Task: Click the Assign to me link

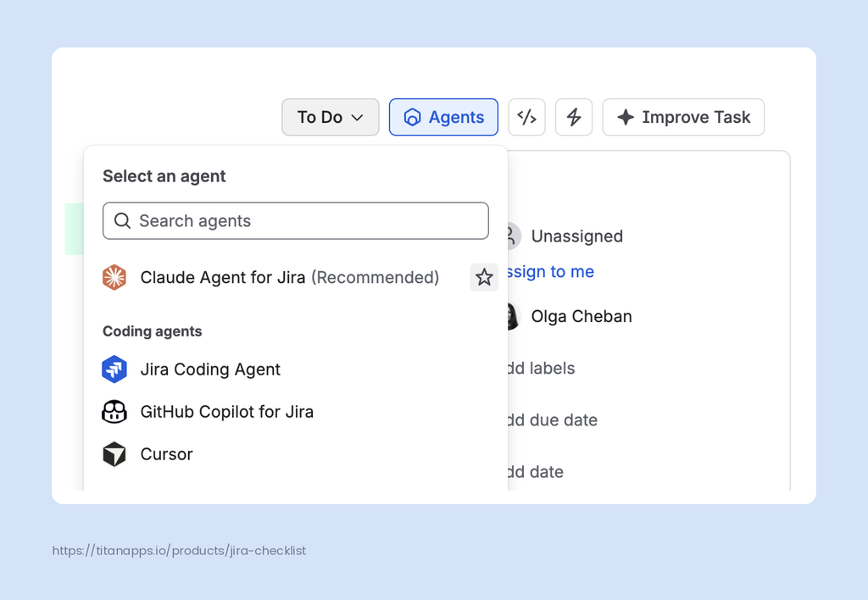Action: [551, 272]
